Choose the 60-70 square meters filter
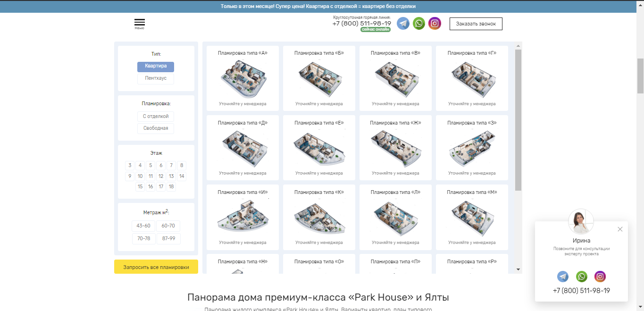Image resolution: width=644 pixels, height=311 pixels. (x=168, y=226)
